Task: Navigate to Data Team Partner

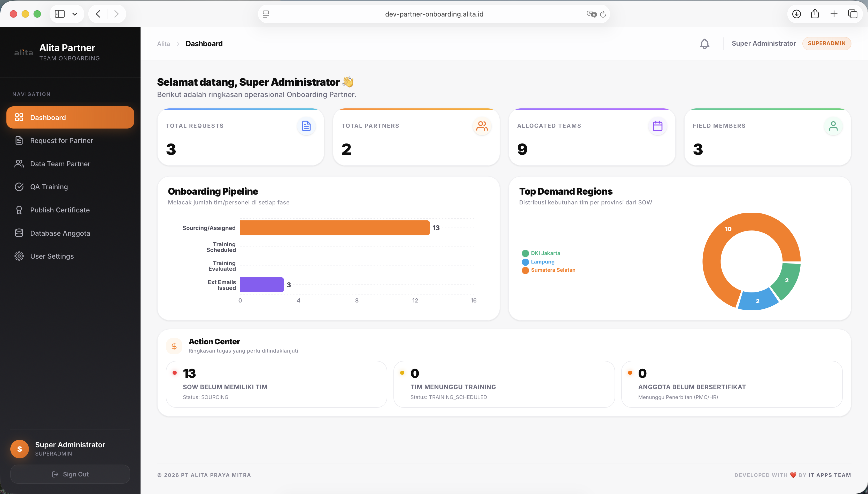Action: tap(70, 164)
